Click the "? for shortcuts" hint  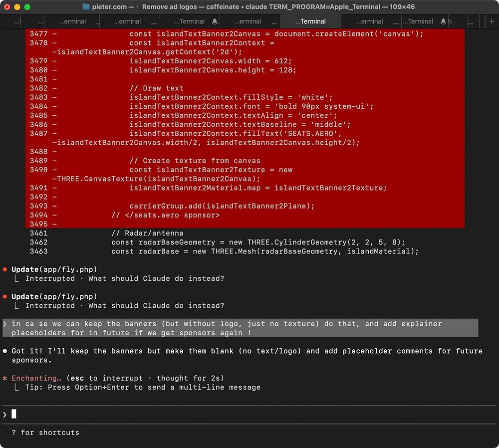pos(45,433)
